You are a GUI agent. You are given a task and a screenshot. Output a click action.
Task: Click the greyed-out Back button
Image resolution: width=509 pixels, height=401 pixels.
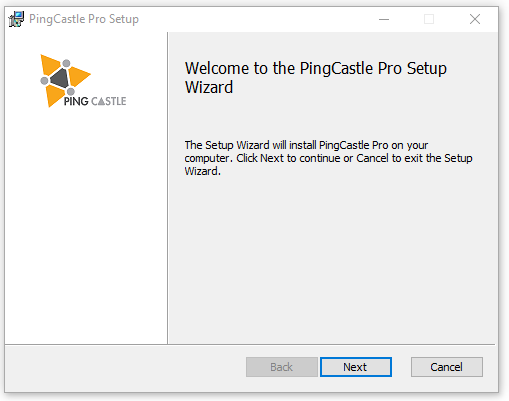282,367
